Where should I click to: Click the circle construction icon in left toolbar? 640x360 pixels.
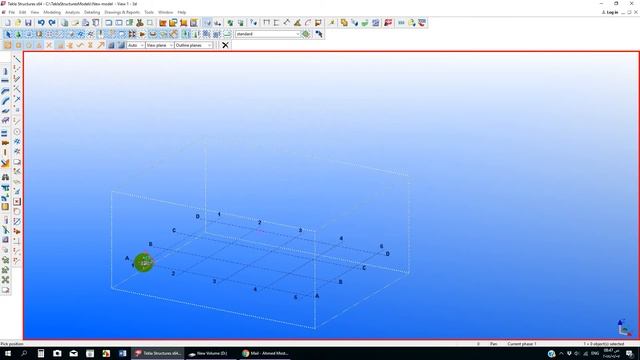17,131
